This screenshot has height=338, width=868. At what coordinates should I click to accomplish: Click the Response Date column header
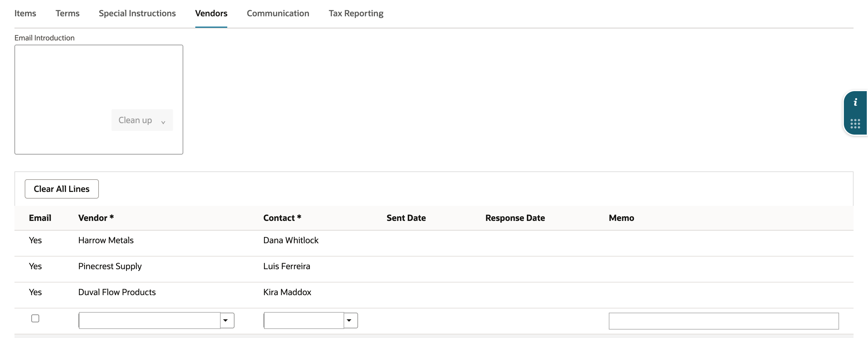point(515,218)
